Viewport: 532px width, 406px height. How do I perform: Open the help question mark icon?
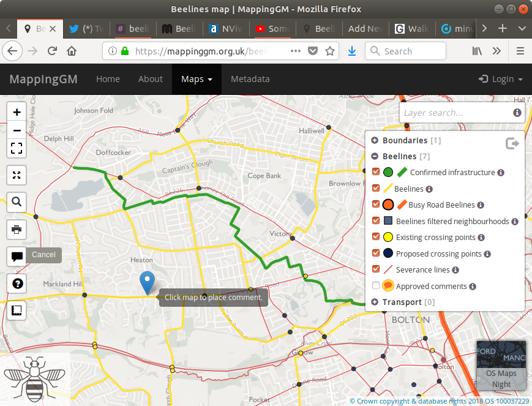pos(17,284)
